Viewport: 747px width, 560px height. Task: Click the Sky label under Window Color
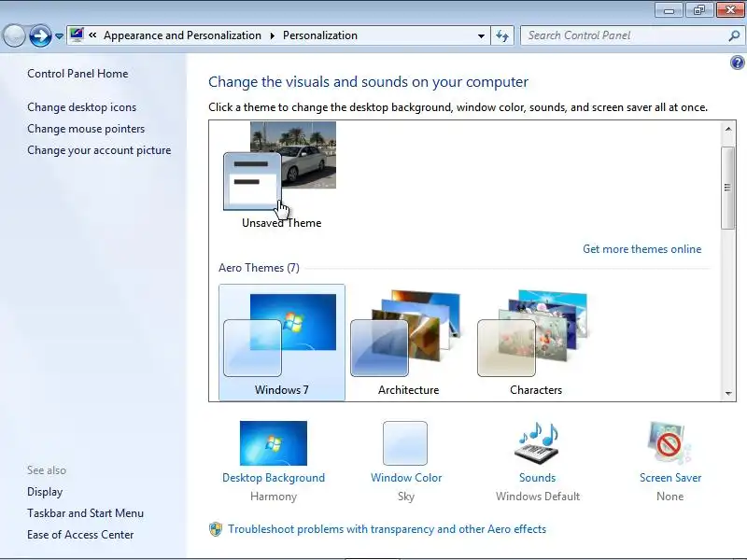pos(406,497)
